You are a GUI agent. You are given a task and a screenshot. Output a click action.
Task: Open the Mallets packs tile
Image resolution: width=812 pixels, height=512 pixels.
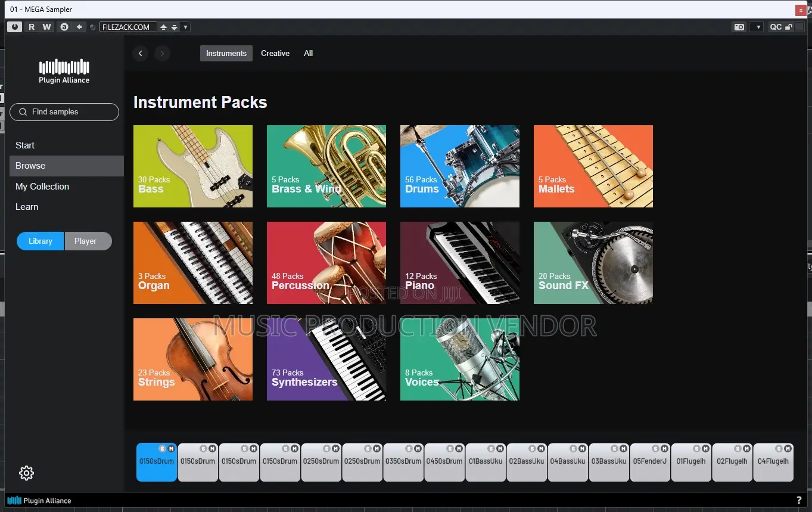coord(593,166)
